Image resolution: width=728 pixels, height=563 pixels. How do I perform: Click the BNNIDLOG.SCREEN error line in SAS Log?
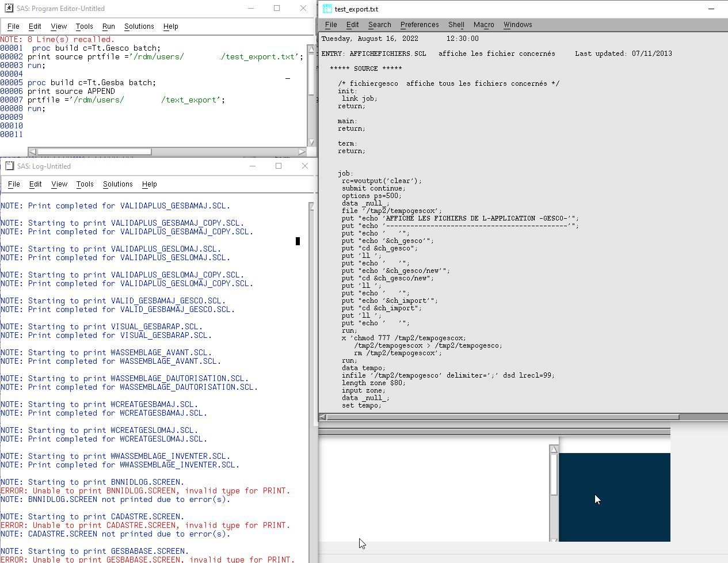click(144, 490)
